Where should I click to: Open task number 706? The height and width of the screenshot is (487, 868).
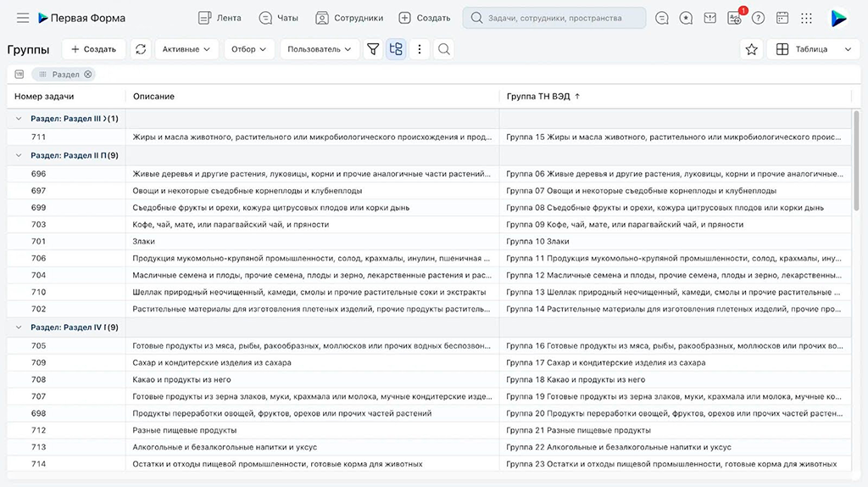pos(39,258)
